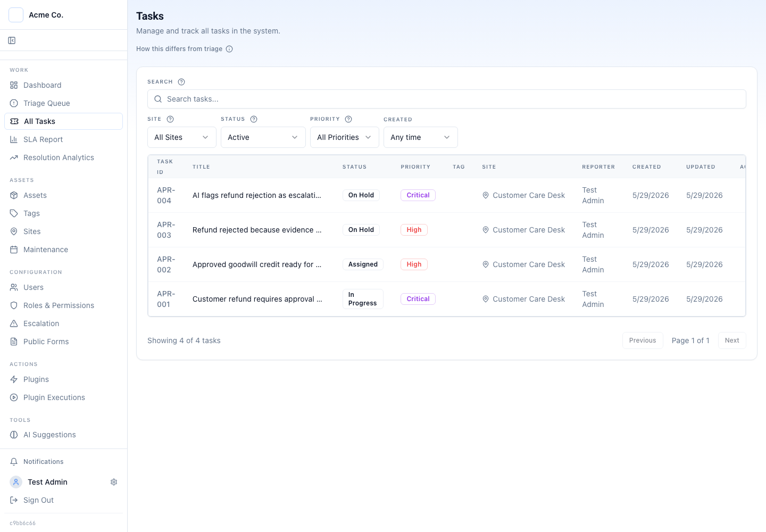Navigate to Maintenance section
766x532 pixels.
click(x=63, y=250)
